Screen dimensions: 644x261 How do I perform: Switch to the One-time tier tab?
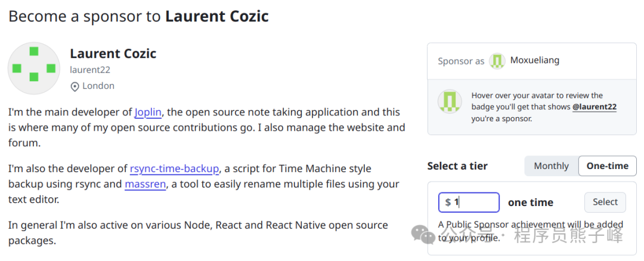608,166
